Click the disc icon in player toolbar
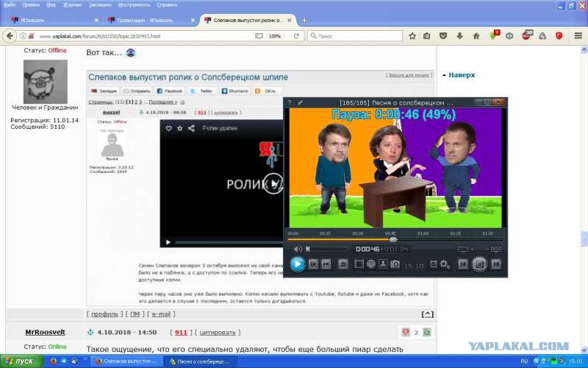The image size is (588, 368). tap(371, 264)
